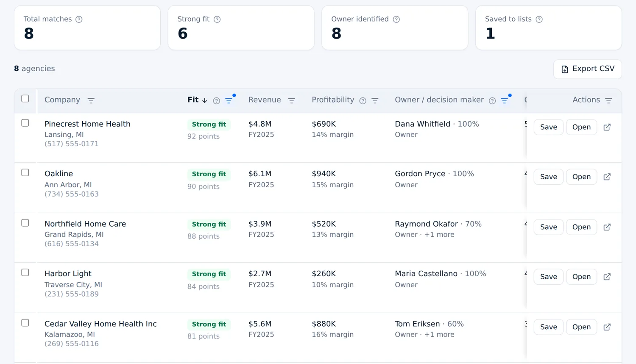Click the Pinecrest Home Health company name
Viewport: 636px width, 364px height.
click(87, 124)
